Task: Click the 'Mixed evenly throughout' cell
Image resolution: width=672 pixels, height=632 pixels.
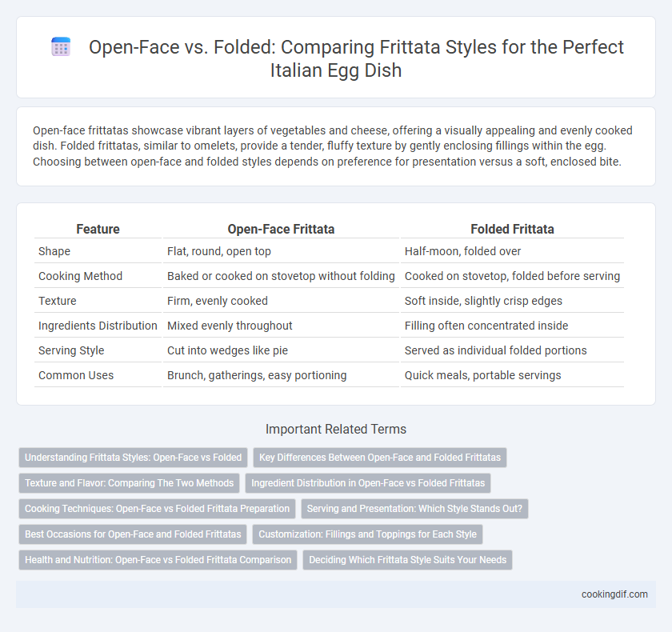Action: click(x=281, y=326)
